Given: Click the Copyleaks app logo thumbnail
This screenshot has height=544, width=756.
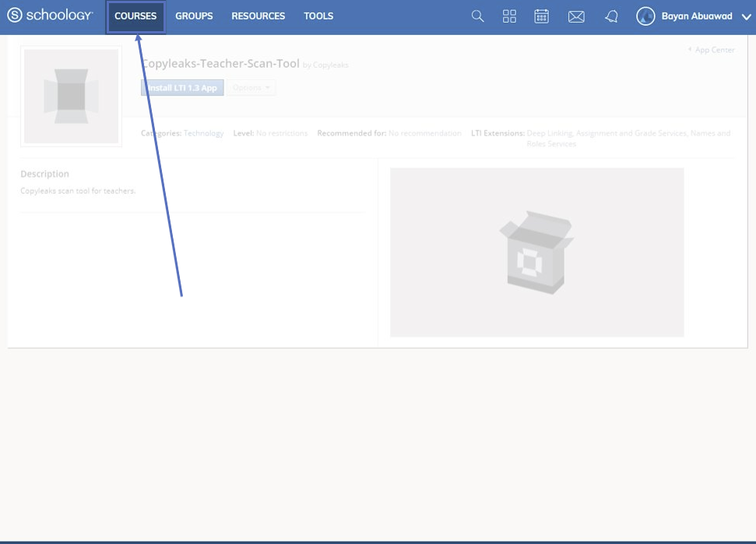Looking at the screenshot, I should (x=72, y=97).
